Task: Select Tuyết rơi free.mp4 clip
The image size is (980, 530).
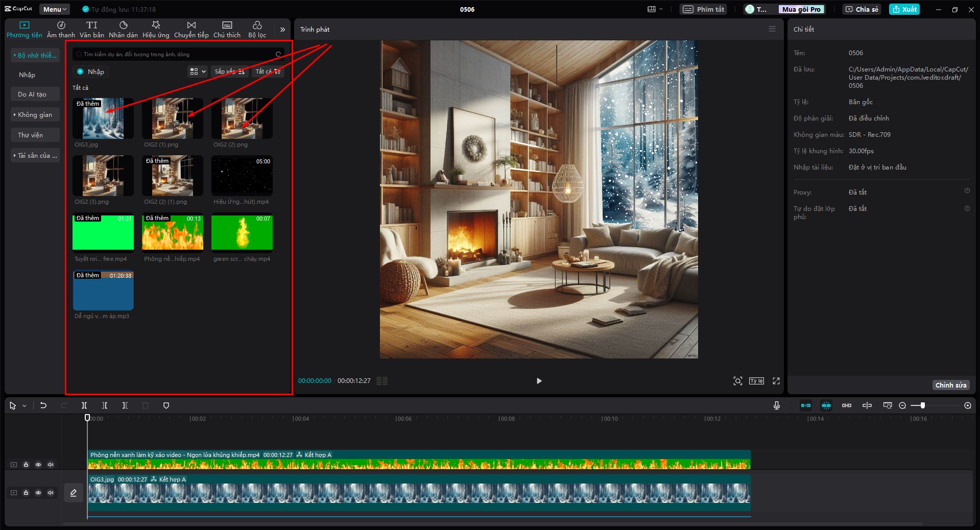Action: [x=103, y=233]
